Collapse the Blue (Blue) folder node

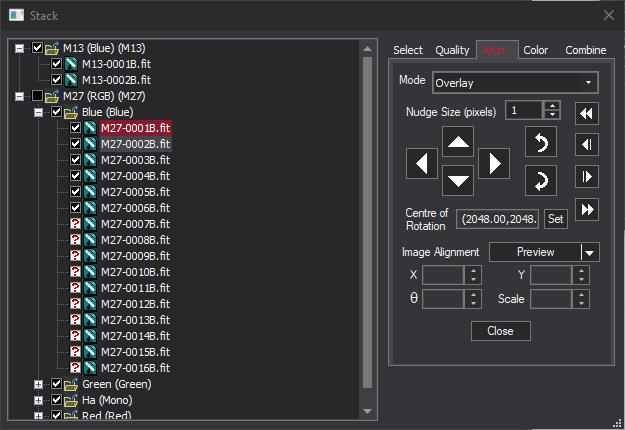pyautogui.click(x=38, y=112)
